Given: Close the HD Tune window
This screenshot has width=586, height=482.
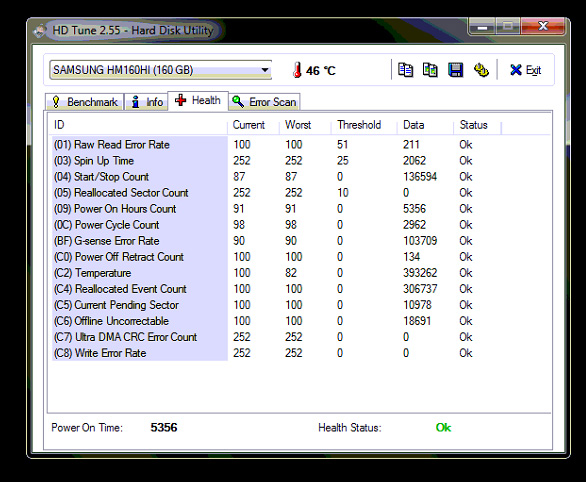Looking at the screenshot, I should (543, 26).
